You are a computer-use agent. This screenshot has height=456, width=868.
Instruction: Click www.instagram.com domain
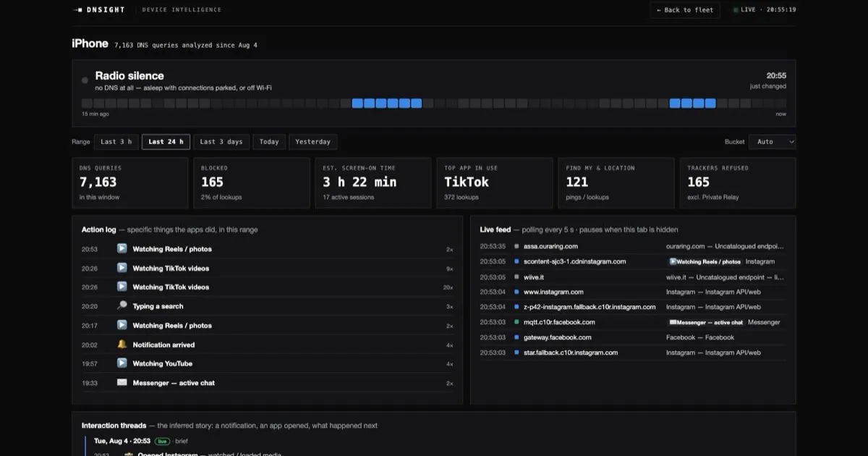point(553,292)
